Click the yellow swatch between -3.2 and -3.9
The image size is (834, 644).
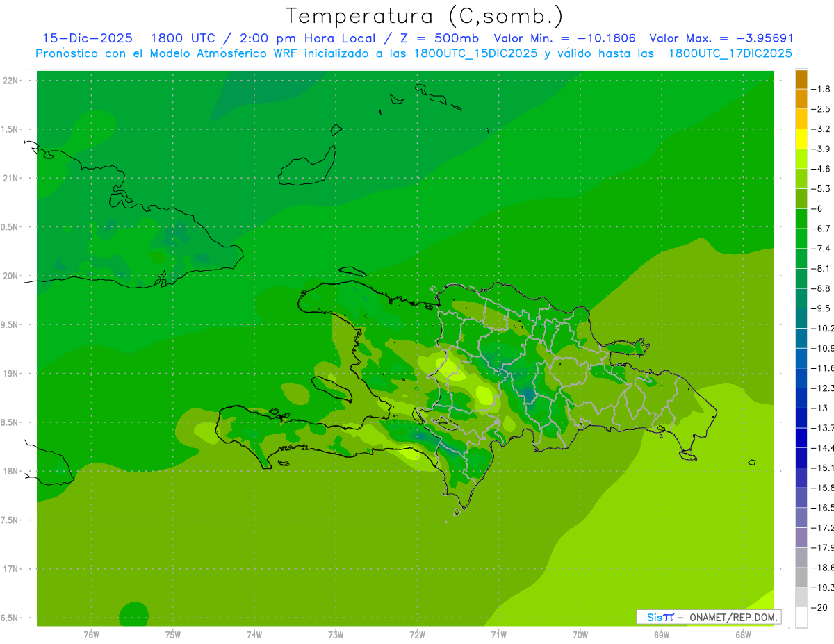[801, 139]
